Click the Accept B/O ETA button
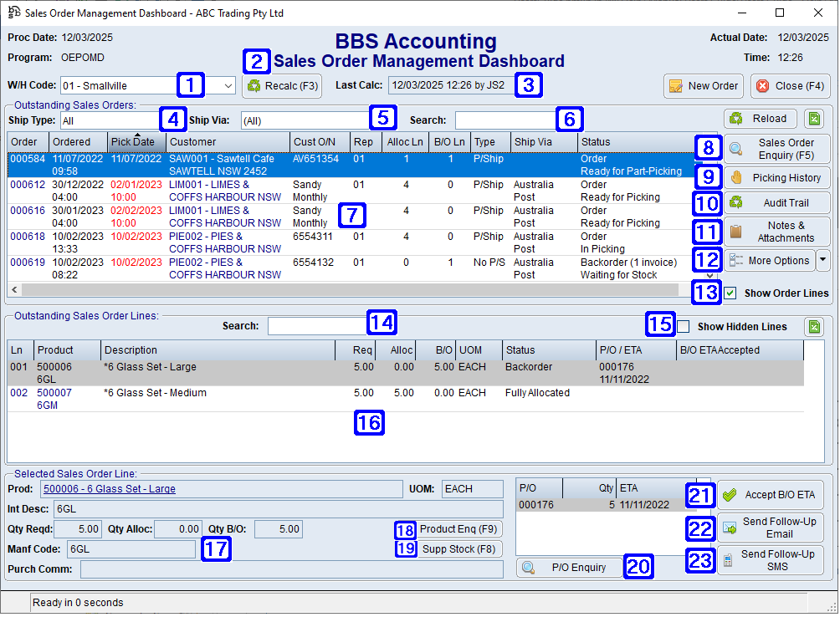The width and height of the screenshot is (840, 617). click(770, 494)
